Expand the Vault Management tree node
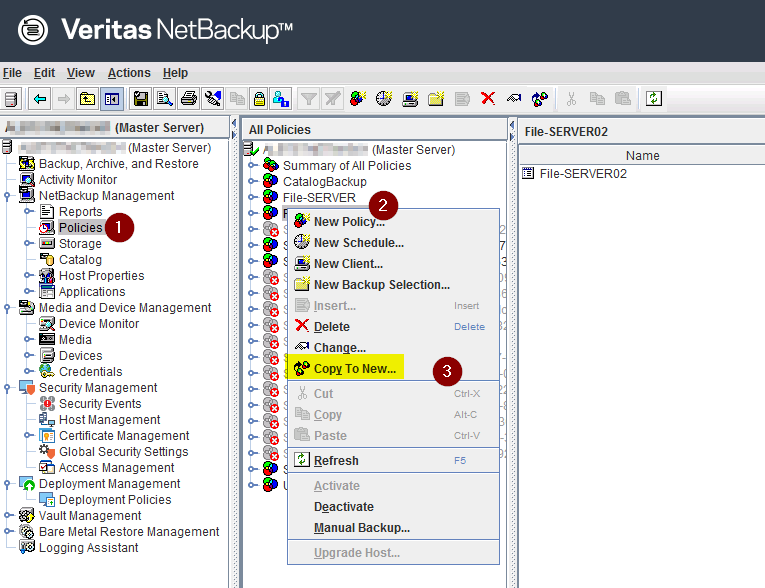The height and width of the screenshot is (588, 765). pos(8,516)
